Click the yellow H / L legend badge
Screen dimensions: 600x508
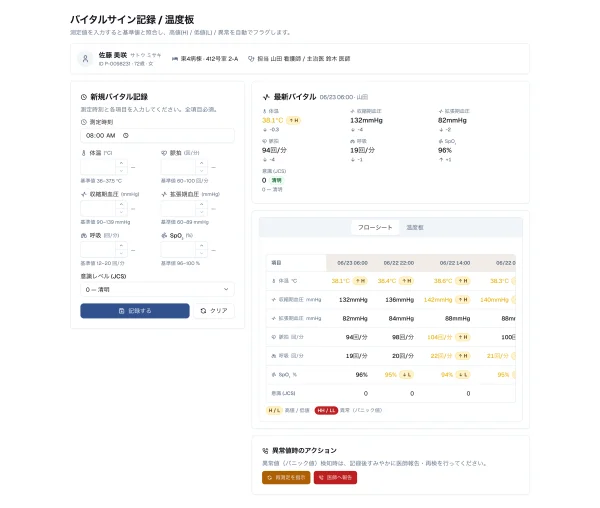pos(274,410)
